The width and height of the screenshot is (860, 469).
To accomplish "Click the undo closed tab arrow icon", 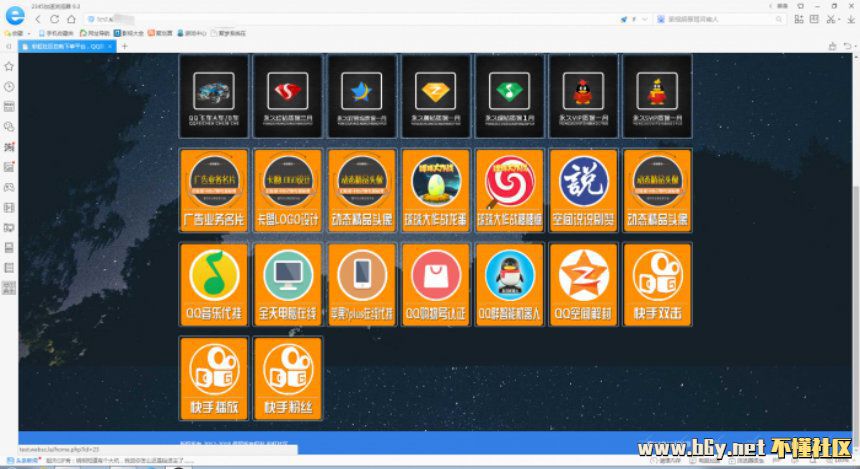I will click(x=848, y=46).
